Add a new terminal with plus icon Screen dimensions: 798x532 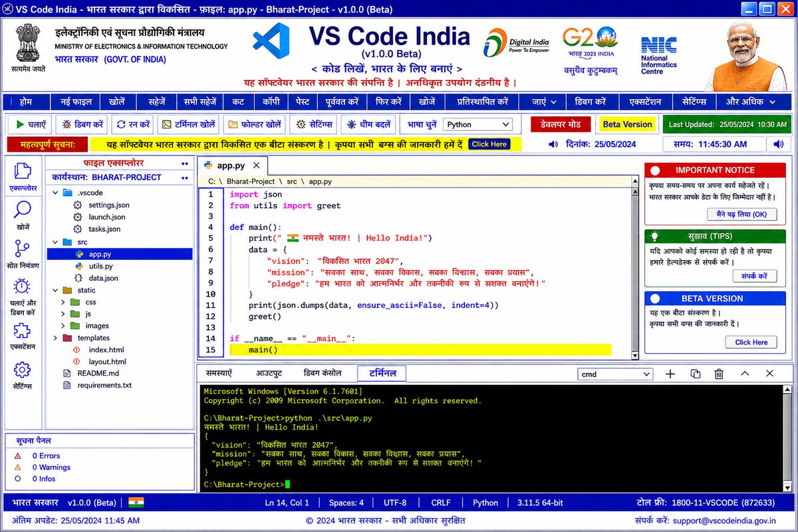(x=670, y=374)
